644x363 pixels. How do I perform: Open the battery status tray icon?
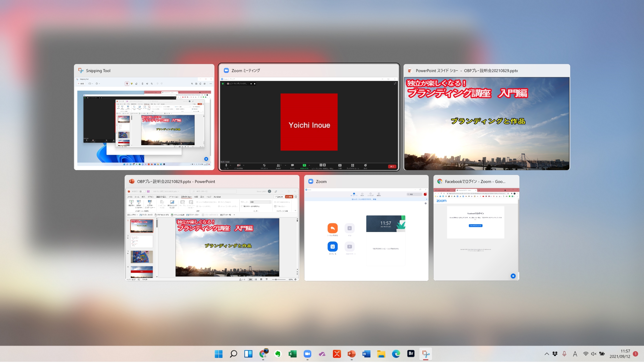pos(602,354)
